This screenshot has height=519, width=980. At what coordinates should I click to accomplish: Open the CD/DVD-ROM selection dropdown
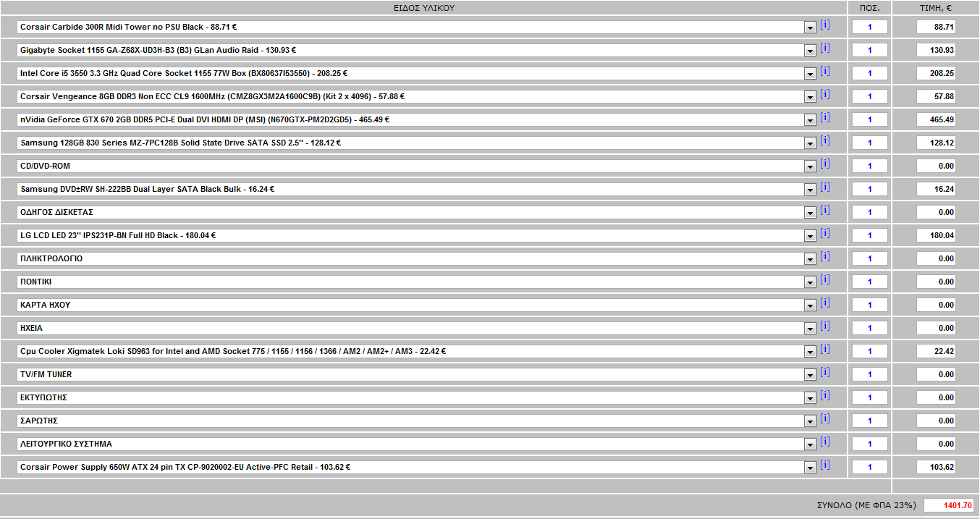pos(810,166)
